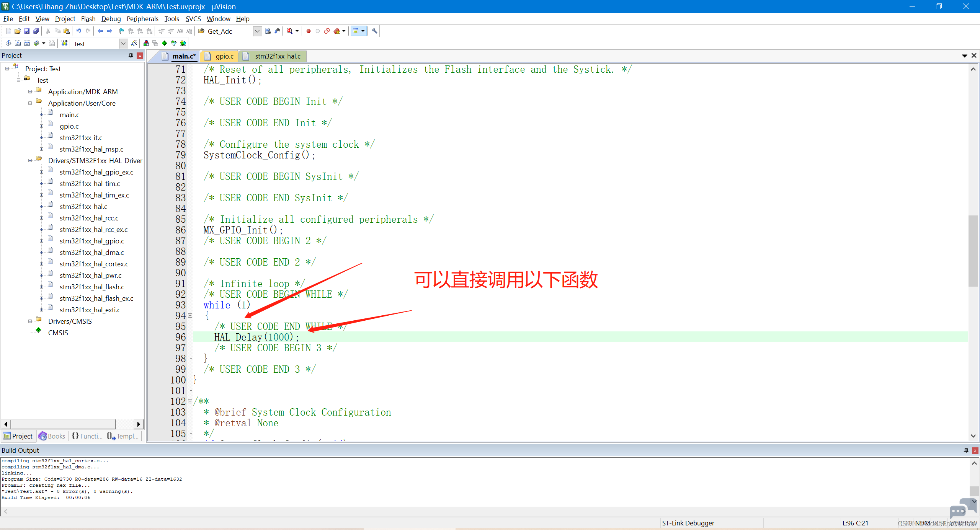Image resolution: width=980 pixels, height=530 pixels.
Task: Paste from clipboard via toolbar icon
Action: pos(67,31)
